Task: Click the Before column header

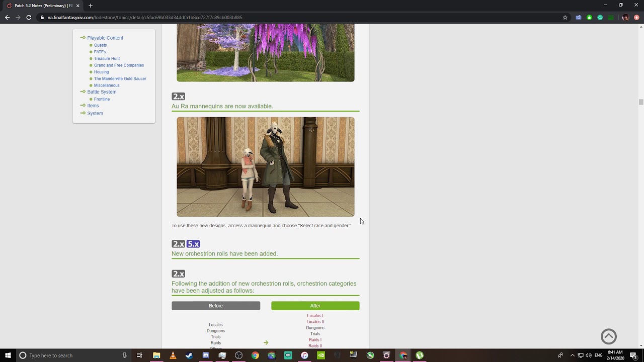Action: coord(216,306)
